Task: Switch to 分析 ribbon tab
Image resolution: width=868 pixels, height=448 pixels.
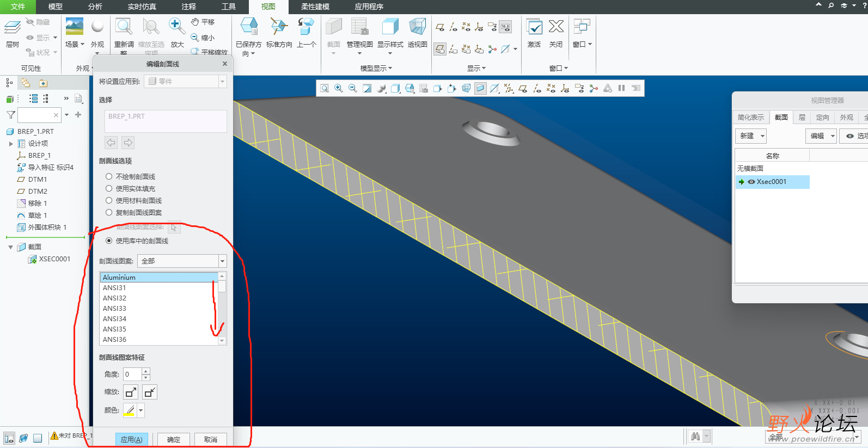Action: [x=95, y=7]
